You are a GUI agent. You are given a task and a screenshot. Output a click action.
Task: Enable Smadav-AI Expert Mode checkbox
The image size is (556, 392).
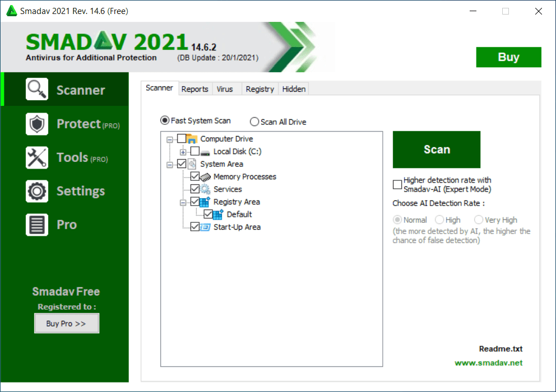tap(397, 184)
